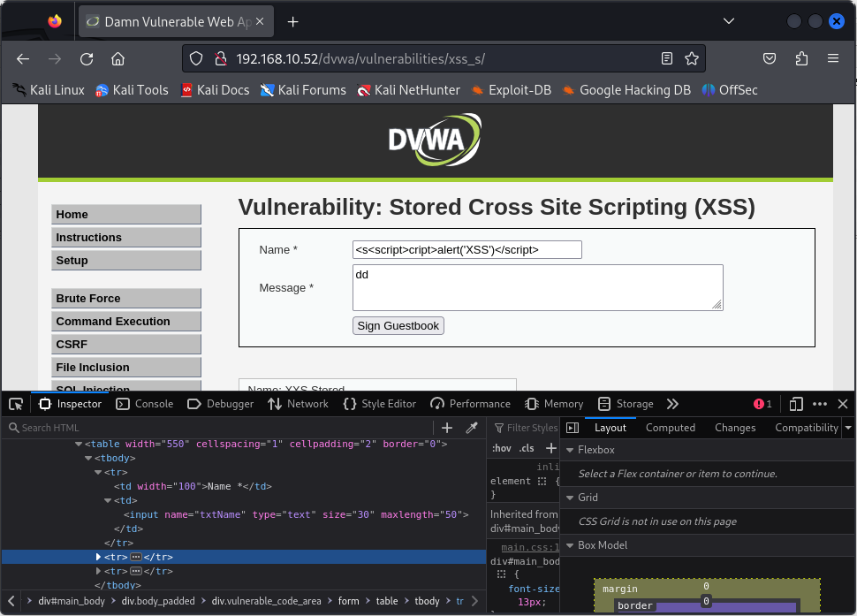857x616 pixels.
Task: Reload the current page
Action: pyautogui.click(x=87, y=58)
